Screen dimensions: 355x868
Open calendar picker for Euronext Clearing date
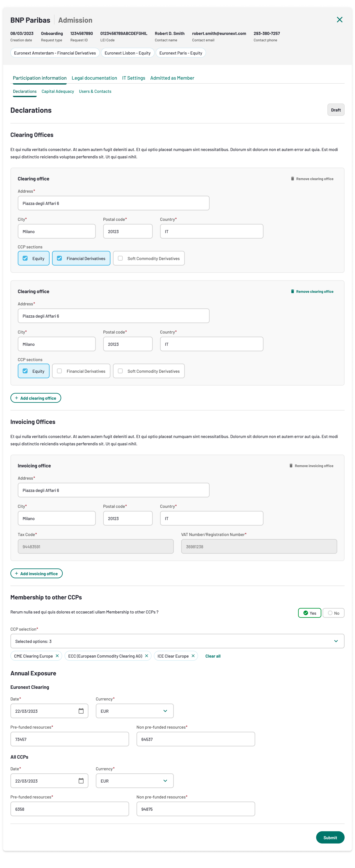(x=81, y=711)
